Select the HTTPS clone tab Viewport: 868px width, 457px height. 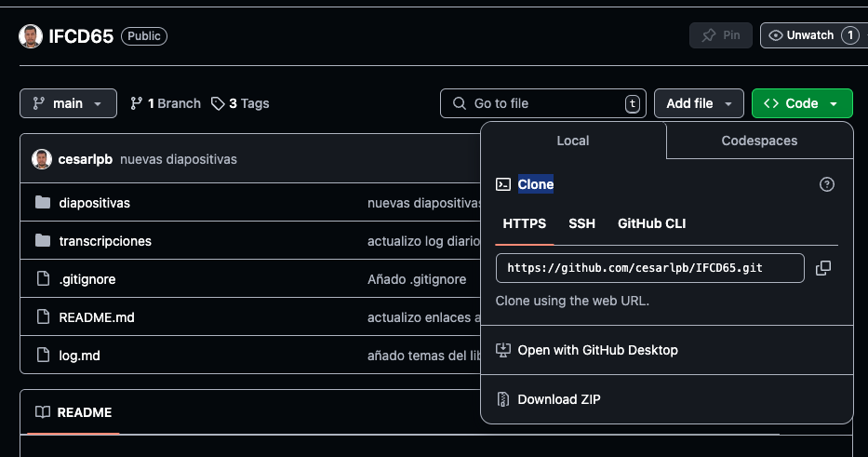coord(524,223)
